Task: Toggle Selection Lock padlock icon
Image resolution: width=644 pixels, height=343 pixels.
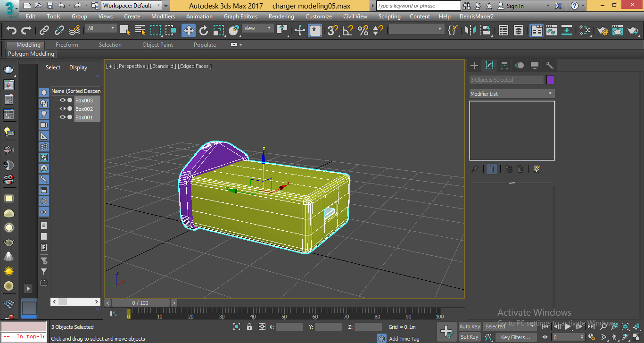Action: (249, 326)
